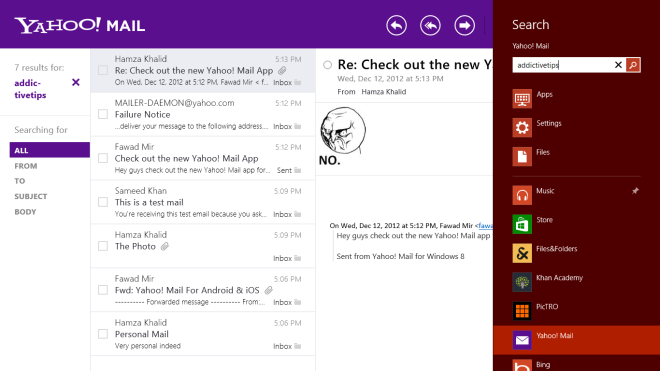Click the 5:09 PM time on Sameed Khan row
The image size is (660, 371).
287,191
